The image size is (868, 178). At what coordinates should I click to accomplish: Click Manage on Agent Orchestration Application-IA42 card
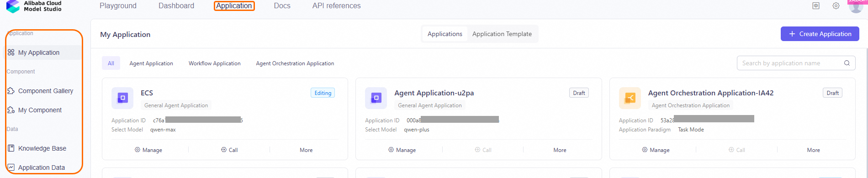(656, 150)
